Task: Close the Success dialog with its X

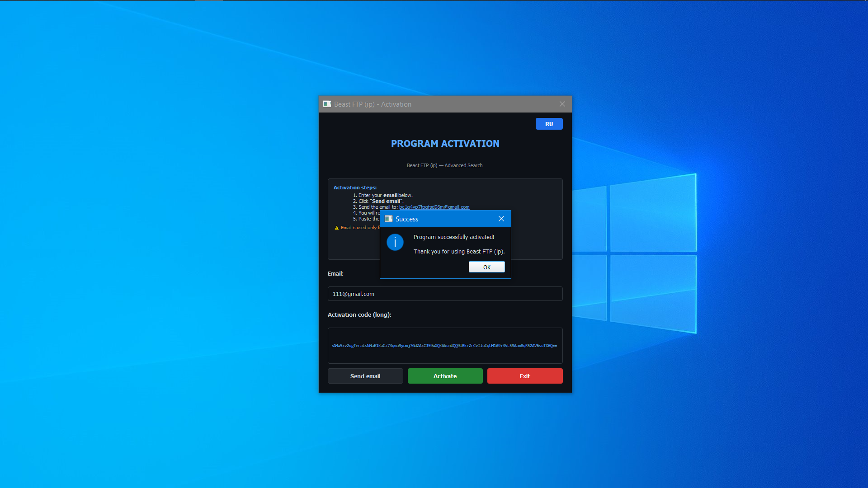Action: point(501,219)
